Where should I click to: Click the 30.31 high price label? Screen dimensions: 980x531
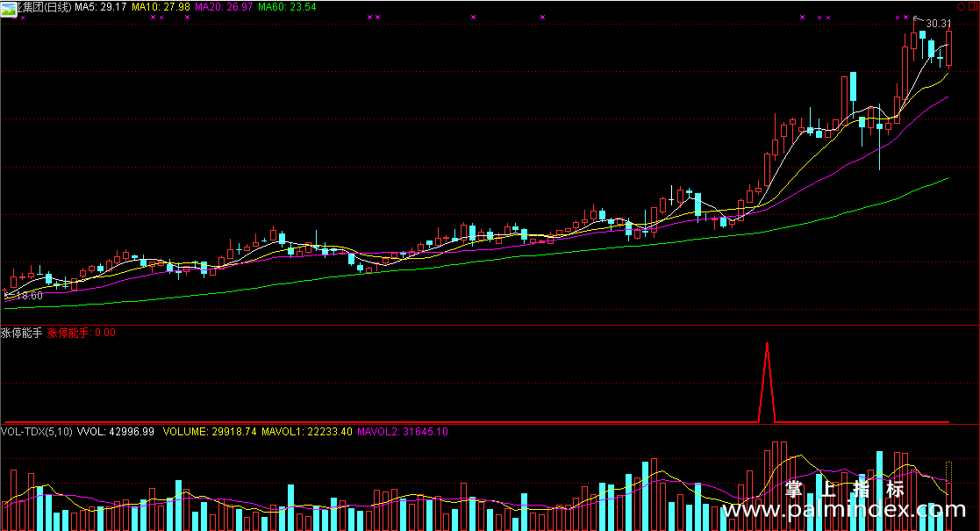coord(938,24)
